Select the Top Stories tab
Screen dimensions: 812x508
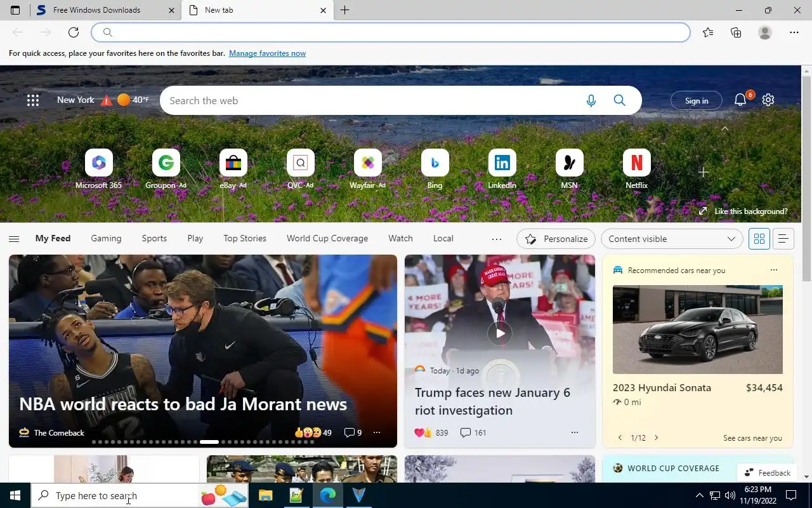[245, 239]
